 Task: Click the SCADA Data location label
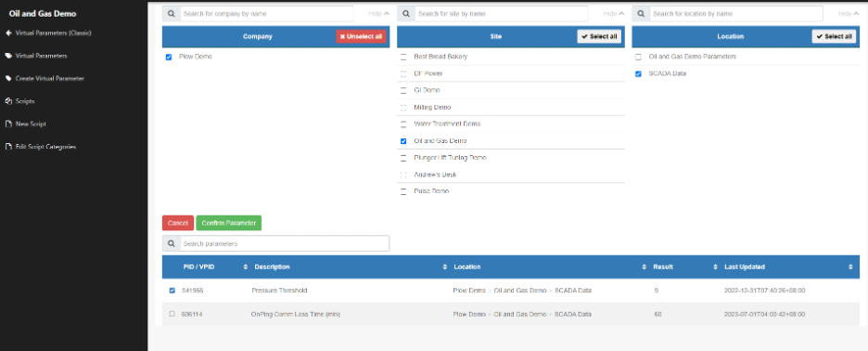(x=667, y=73)
